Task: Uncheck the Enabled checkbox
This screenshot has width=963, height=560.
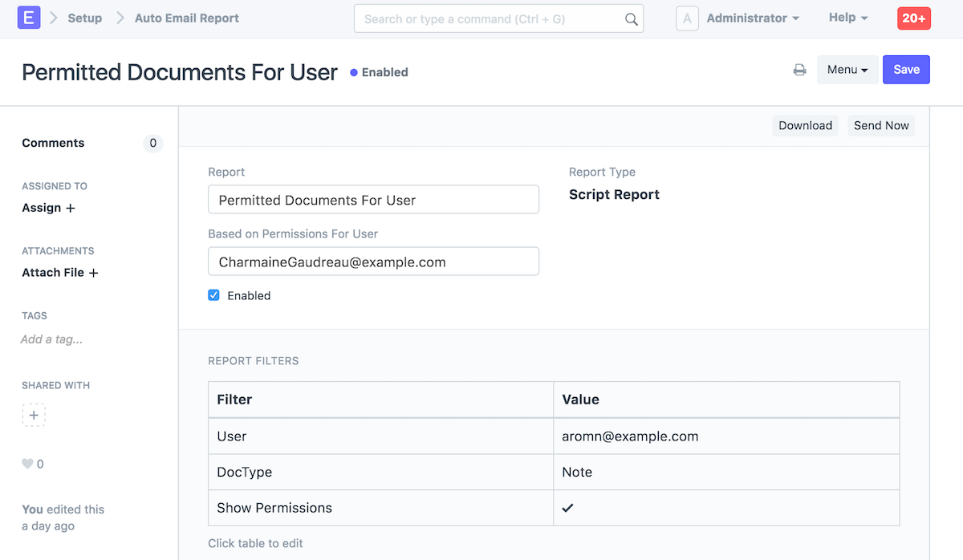Action: pyautogui.click(x=213, y=295)
